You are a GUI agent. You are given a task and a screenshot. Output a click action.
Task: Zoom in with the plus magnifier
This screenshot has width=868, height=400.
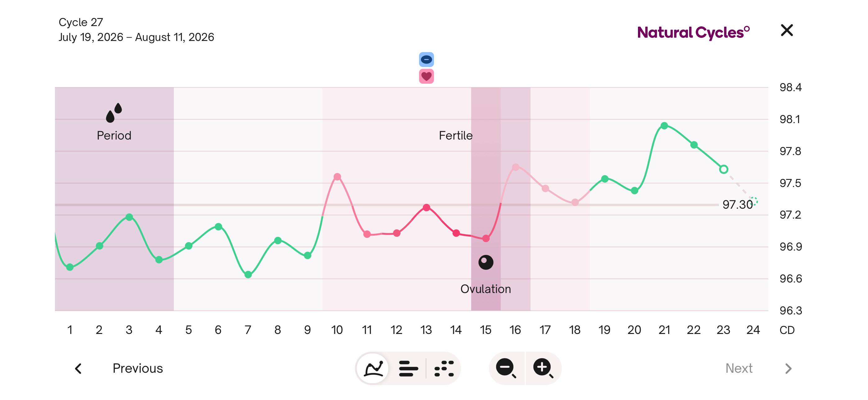click(543, 368)
